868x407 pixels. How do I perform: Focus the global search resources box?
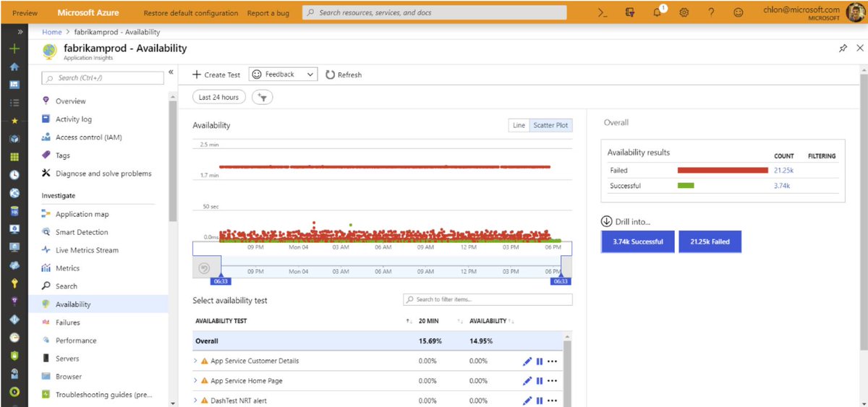[434, 12]
